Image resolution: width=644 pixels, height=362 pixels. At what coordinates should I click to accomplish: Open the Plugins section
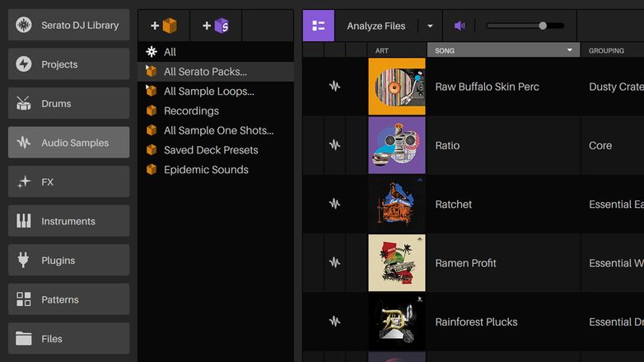pos(68,260)
